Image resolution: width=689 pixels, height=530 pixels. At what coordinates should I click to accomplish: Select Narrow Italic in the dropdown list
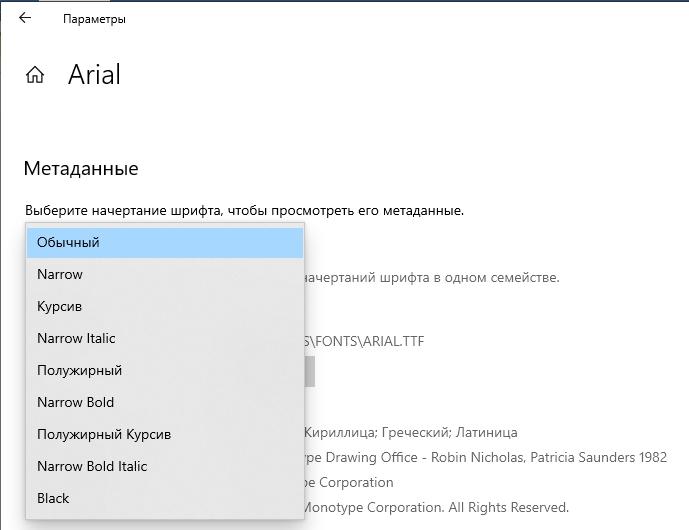[165, 338]
